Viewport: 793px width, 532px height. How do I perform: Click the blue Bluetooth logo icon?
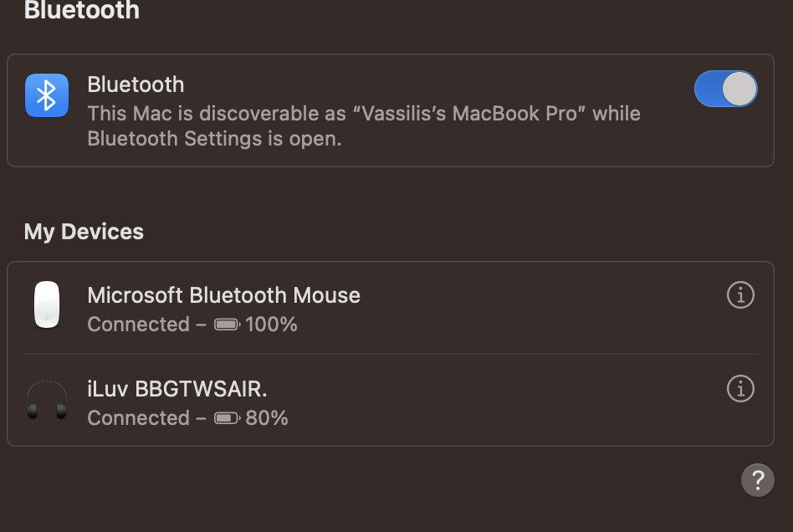46,95
